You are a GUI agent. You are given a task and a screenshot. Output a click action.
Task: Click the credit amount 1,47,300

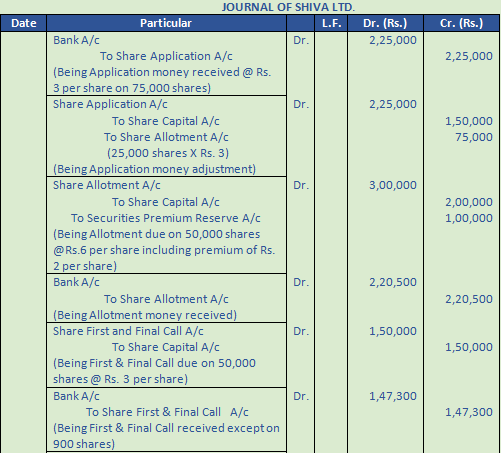[x=469, y=412]
